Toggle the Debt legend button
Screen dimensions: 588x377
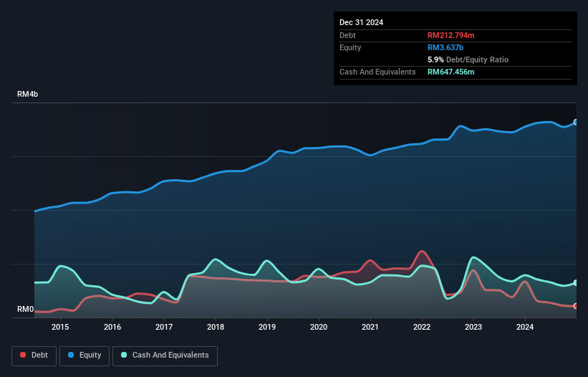click(x=34, y=355)
